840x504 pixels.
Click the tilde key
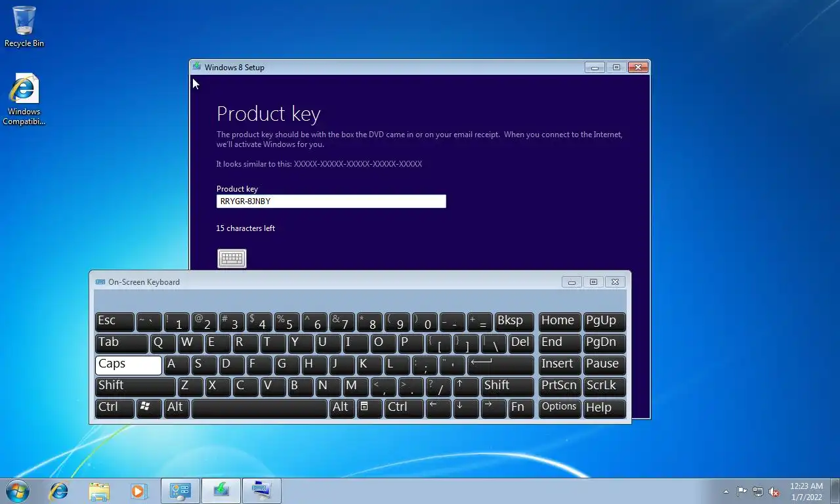click(x=149, y=322)
